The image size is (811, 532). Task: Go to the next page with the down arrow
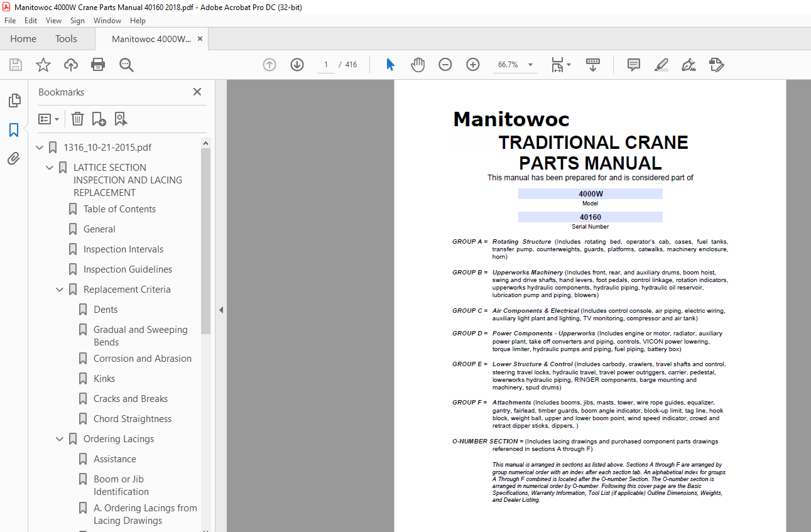tap(297, 65)
